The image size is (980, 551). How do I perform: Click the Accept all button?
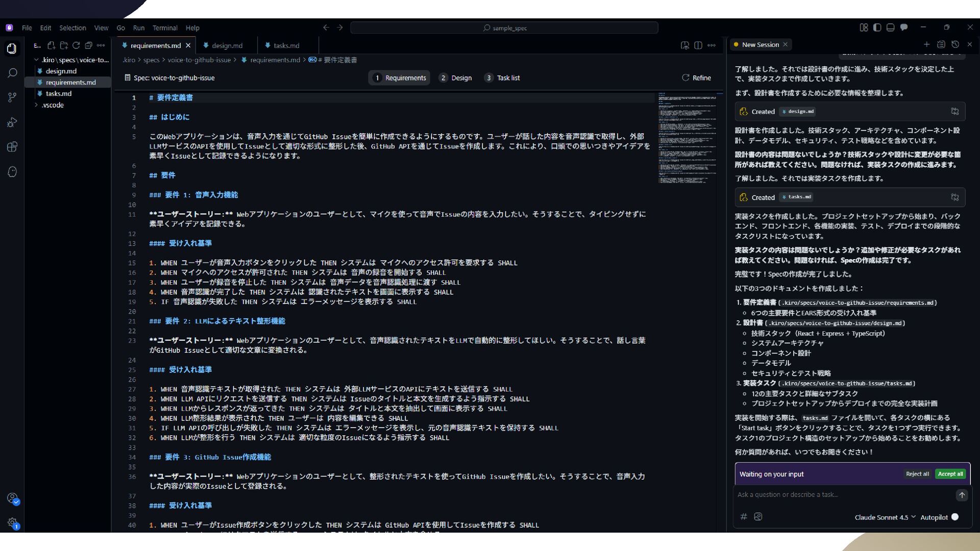[950, 474]
